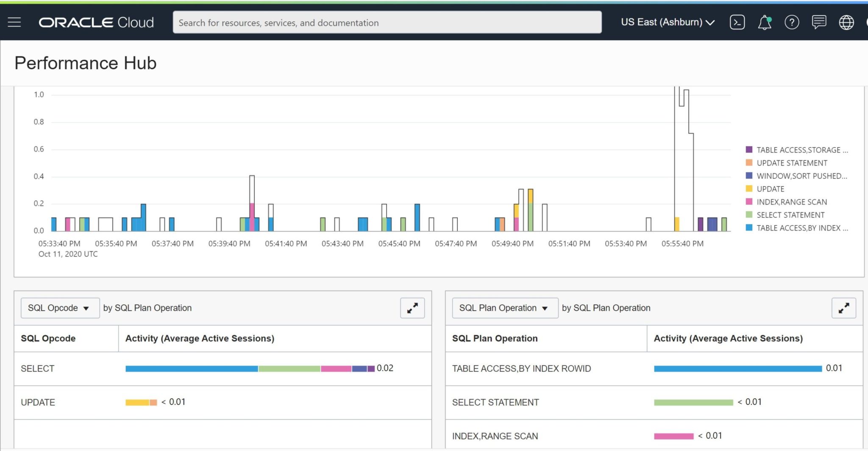The image size is (868, 451).
Task: Open the hamburger navigation menu
Action: [14, 22]
